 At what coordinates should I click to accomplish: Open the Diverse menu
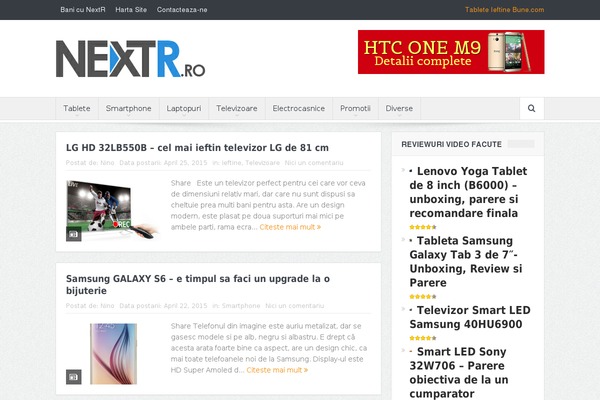(399, 108)
